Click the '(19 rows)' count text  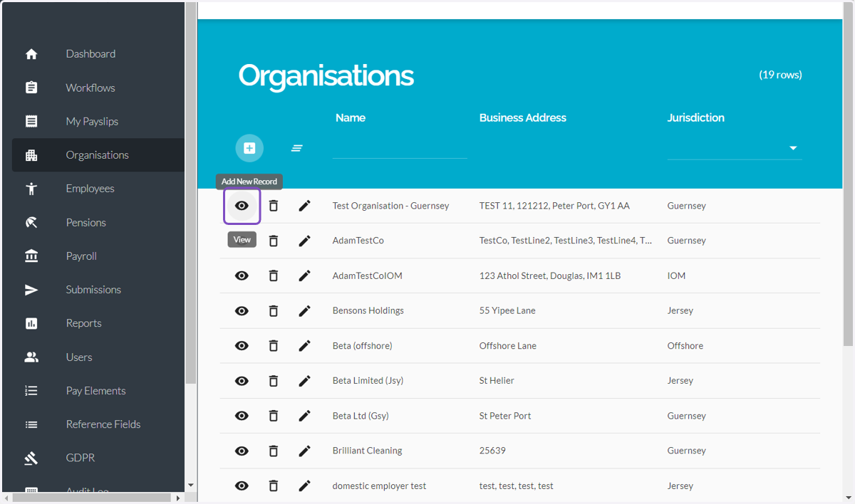(780, 75)
